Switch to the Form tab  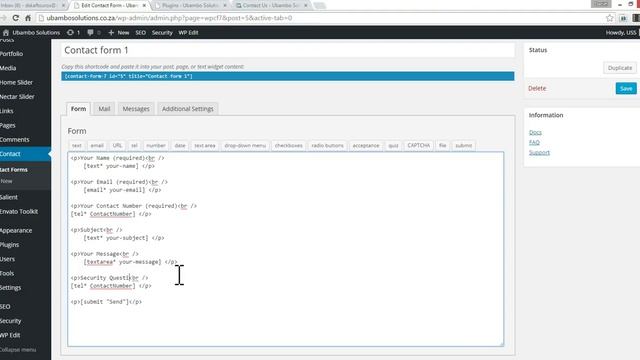78,109
